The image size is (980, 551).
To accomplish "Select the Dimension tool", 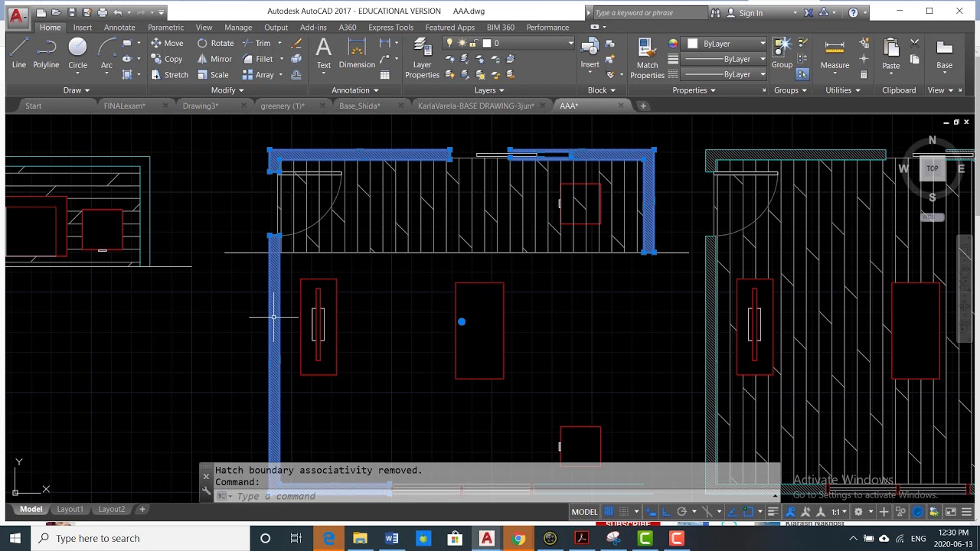I will point(357,54).
